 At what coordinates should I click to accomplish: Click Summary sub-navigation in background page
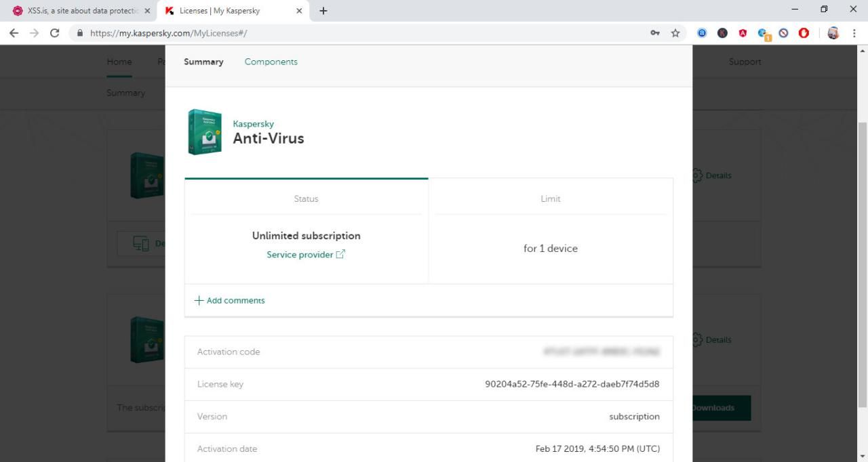click(x=125, y=93)
